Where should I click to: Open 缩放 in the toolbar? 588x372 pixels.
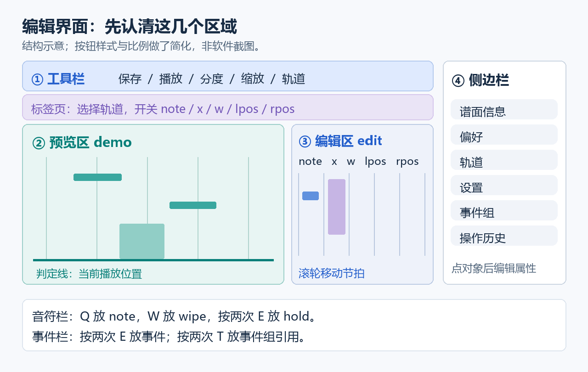click(x=253, y=79)
